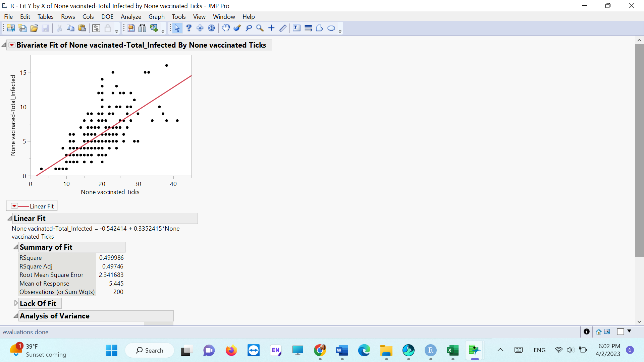The image size is (644, 362).
Task: Select the arrow selection tool
Action: [177, 28]
